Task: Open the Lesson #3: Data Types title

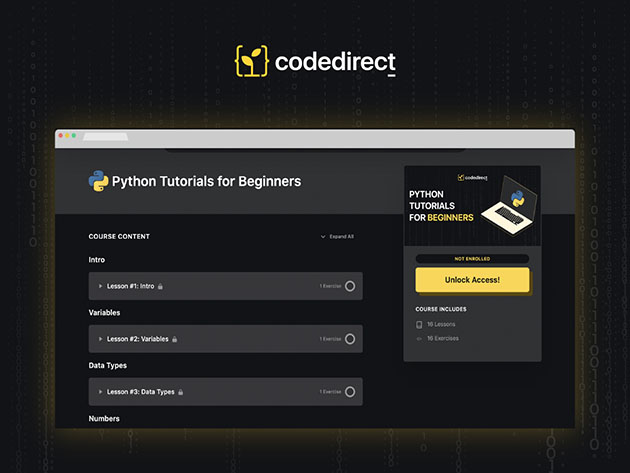Action: coord(141,391)
